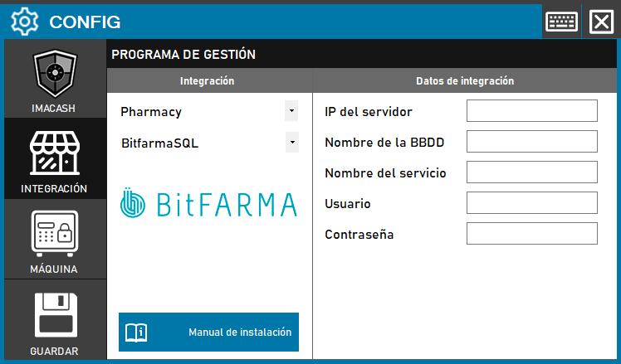The height and width of the screenshot is (364, 621).
Task: Click the Integración column header
Action: click(208, 81)
